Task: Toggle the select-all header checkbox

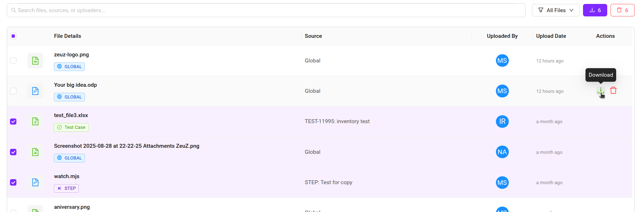Action: (13, 36)
